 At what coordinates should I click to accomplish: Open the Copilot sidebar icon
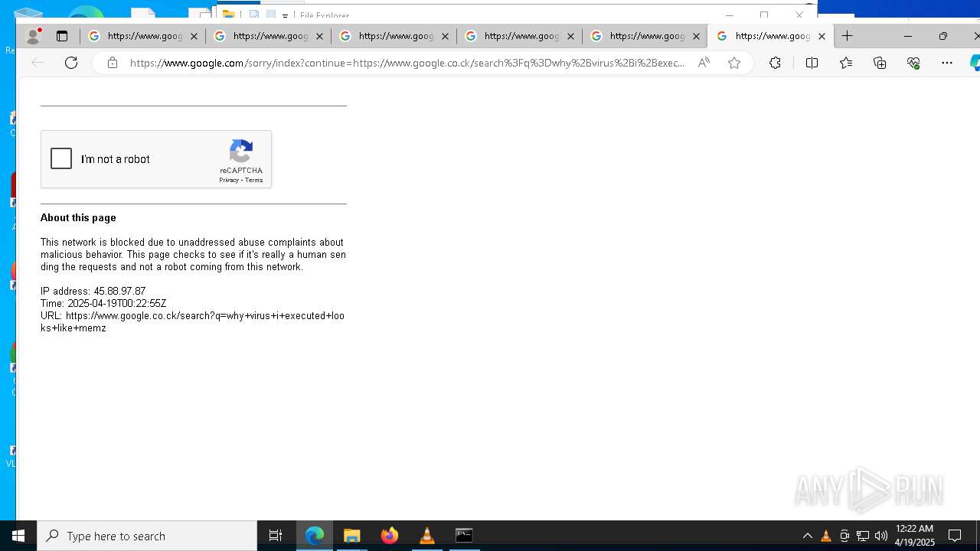tap(975, 63)
